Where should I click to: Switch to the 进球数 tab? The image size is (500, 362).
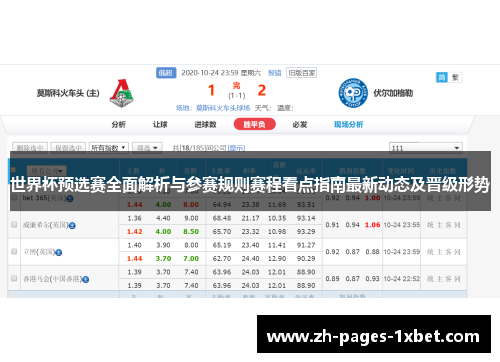point(205,124)
